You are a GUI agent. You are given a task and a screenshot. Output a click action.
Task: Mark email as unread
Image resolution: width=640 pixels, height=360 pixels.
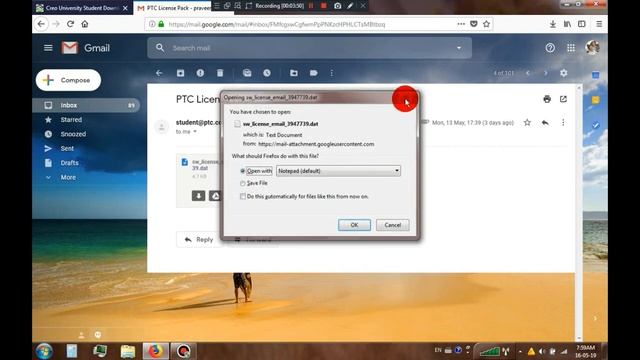coord(247,73)
